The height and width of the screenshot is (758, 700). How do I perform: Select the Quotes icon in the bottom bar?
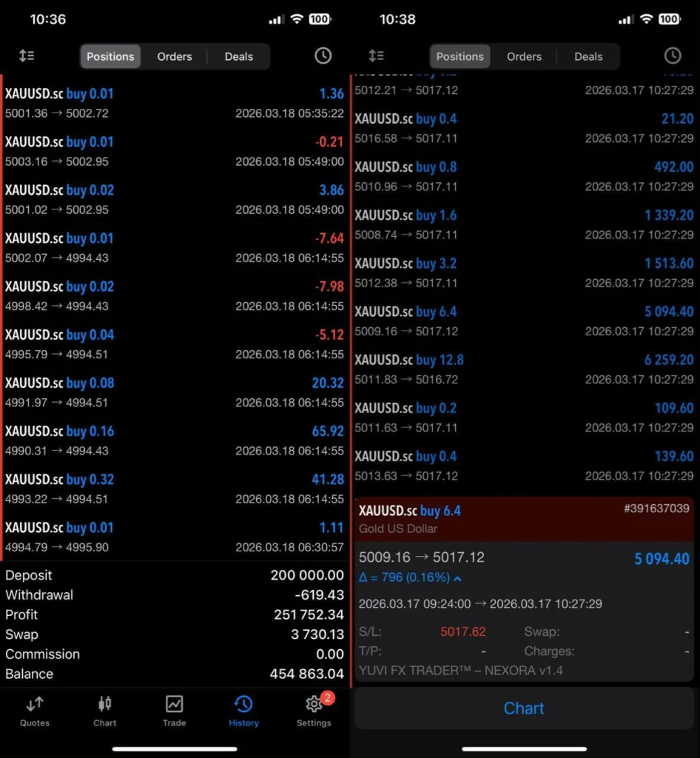[x=33, y=711]
